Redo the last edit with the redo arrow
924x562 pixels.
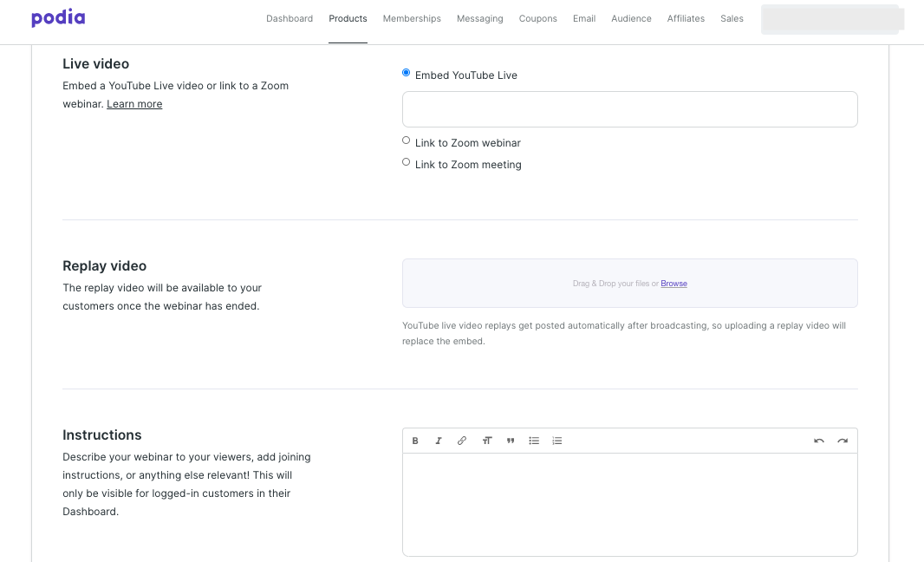[x=843, y=441]
